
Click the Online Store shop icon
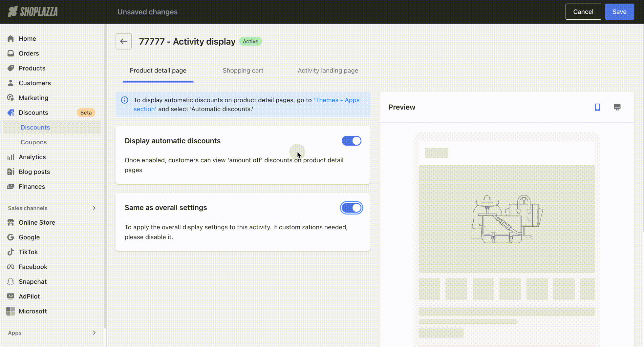pos(11,222)
